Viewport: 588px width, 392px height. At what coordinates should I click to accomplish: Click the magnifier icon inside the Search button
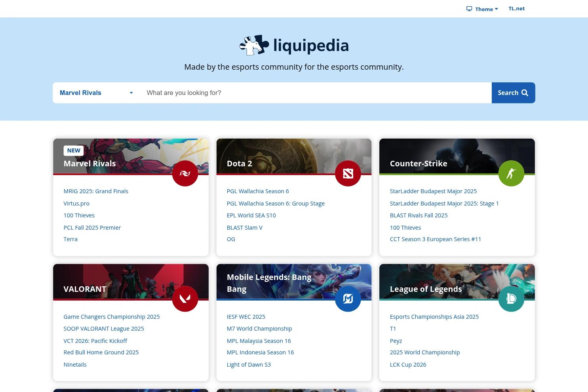tap(525, 93)
